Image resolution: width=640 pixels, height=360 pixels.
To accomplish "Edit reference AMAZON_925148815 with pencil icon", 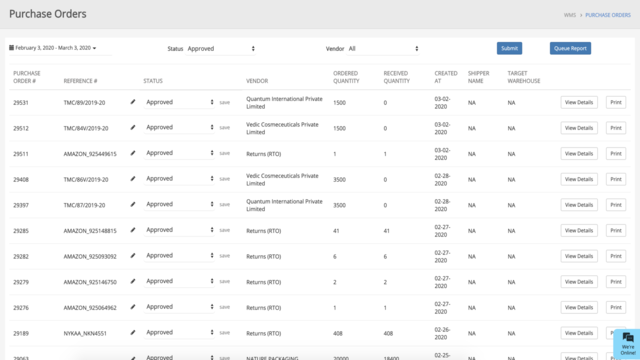I will [x=133, y=230].
